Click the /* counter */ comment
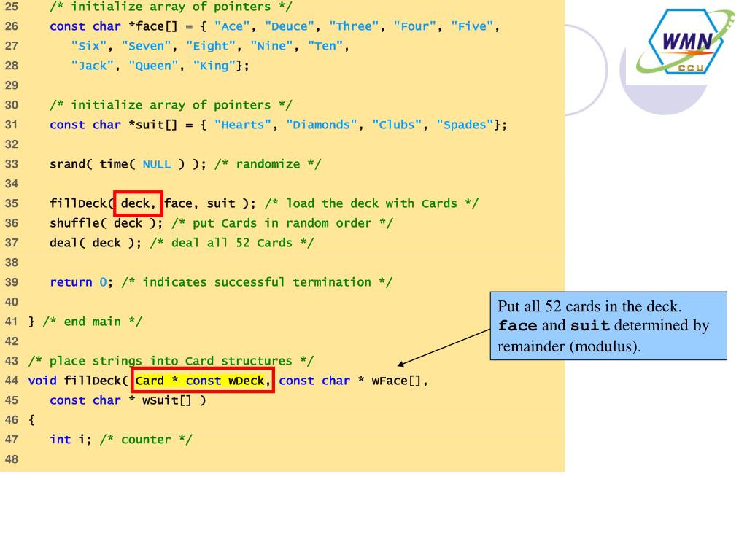747x560 pixels. pyautogui.click(x=146, y=440)
